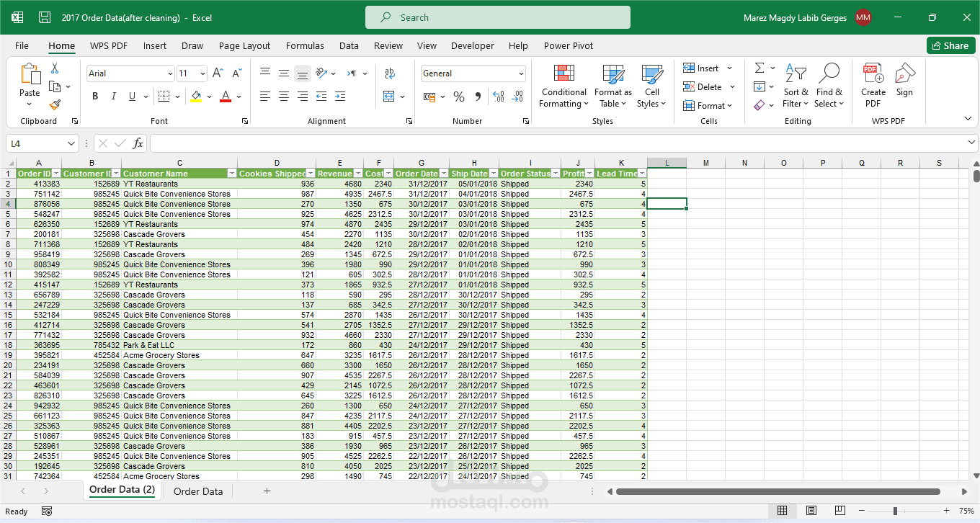Open Conditional Formatting
Image resolution: width=980 pixels, height=523 pixels.
coord(564,86)
